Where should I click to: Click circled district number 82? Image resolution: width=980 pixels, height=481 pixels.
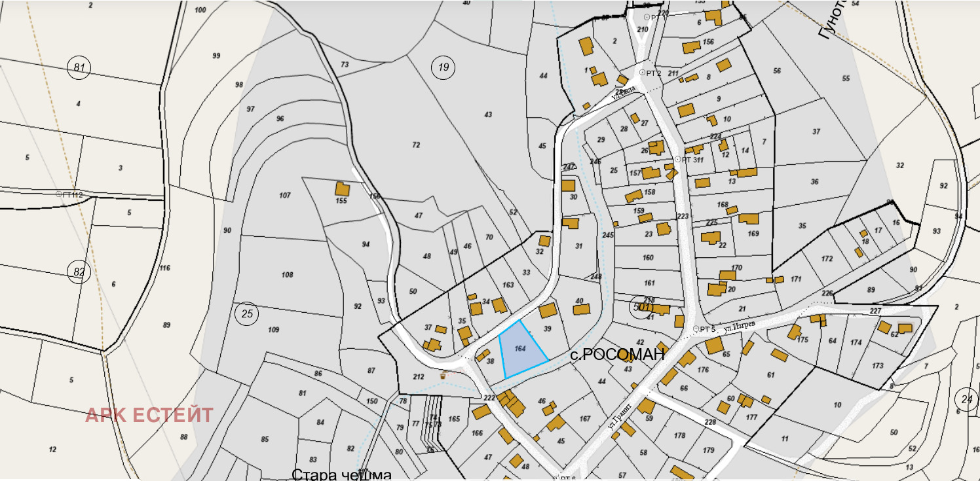[x=79, y=272]
